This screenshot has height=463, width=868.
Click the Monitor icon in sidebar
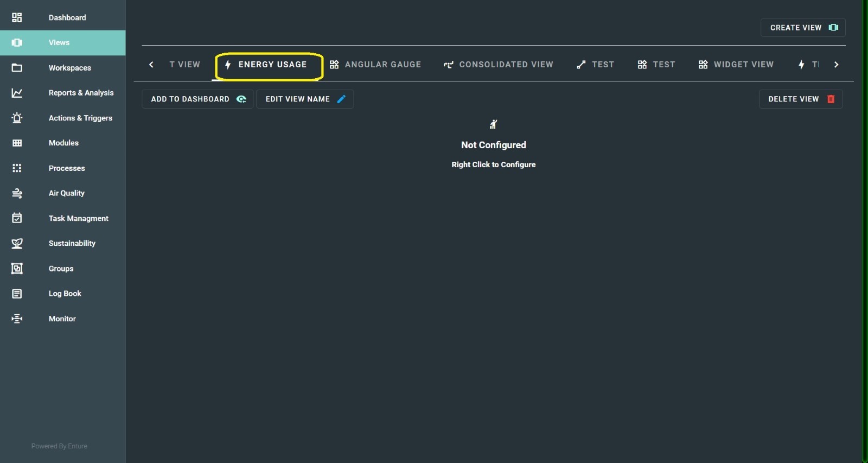(x=17, y=319)
